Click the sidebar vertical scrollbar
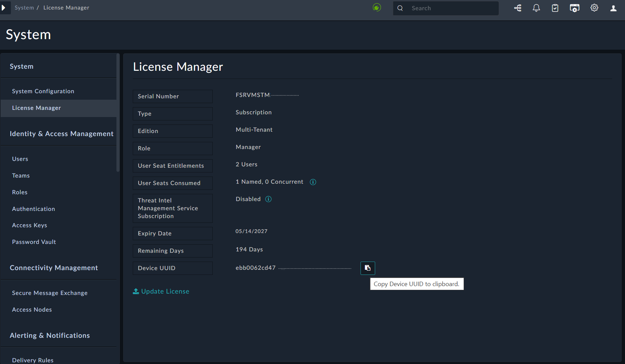 [118, 112]
